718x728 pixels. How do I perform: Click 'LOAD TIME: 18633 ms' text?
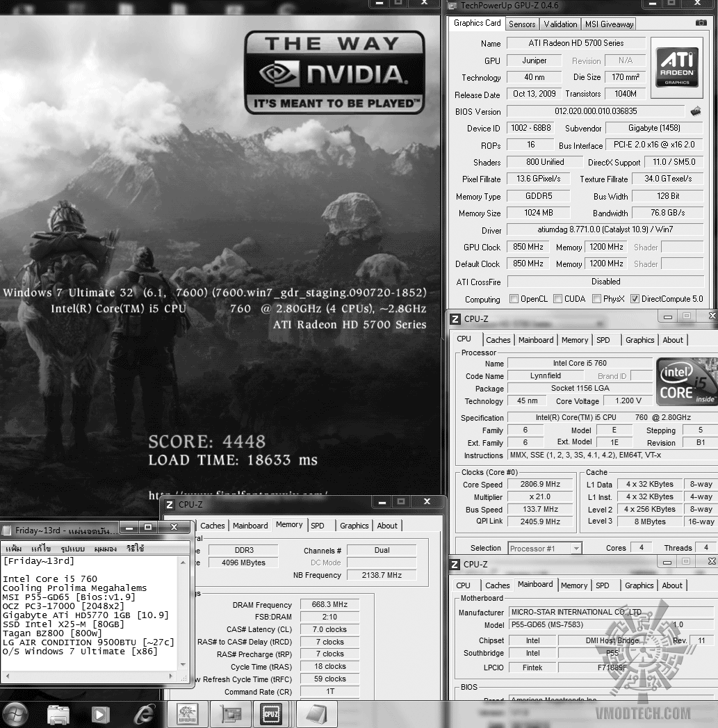point(233,460)
